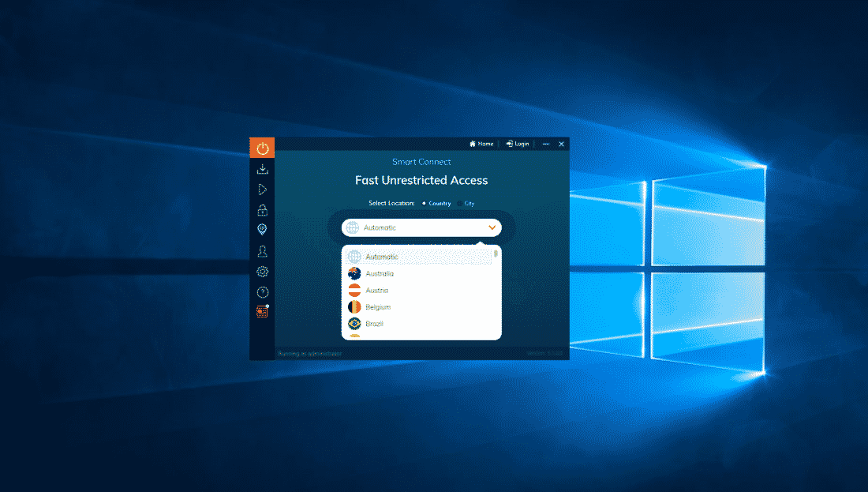This screenshot has height=492, width=868.
Task: Choose Austria in the location list
Action: pyautogui.click(x=419, y=291)
